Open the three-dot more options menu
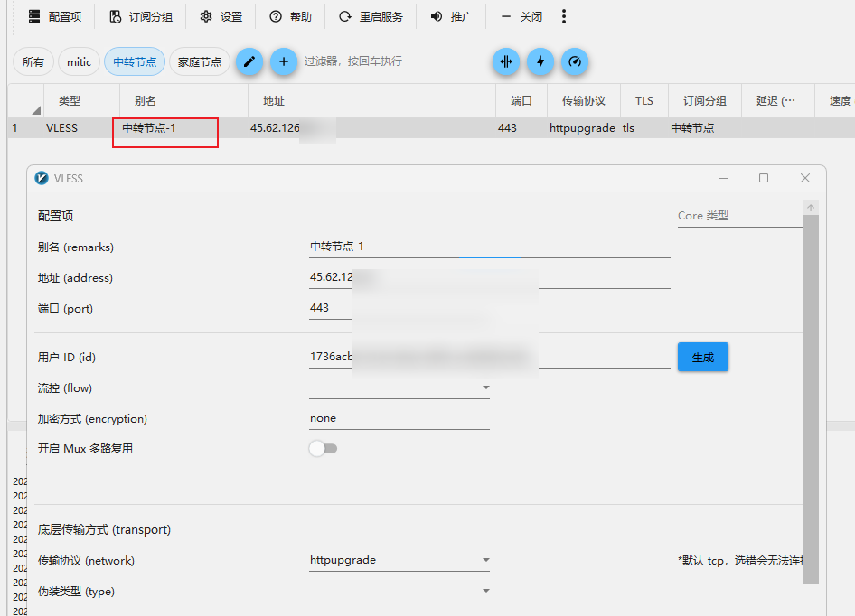This screenshot has width=855, height=616. click(x=564, y=16)
